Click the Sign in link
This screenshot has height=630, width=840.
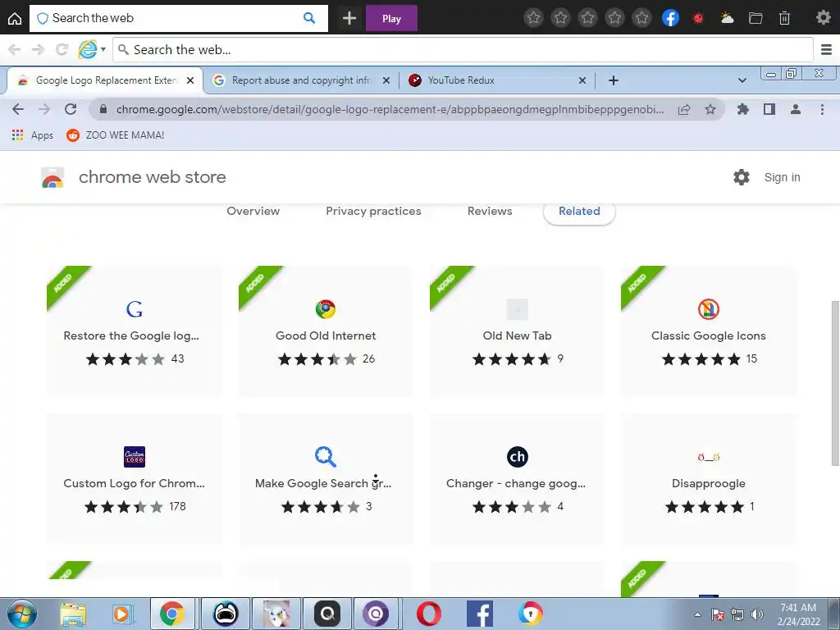[782, 177]
